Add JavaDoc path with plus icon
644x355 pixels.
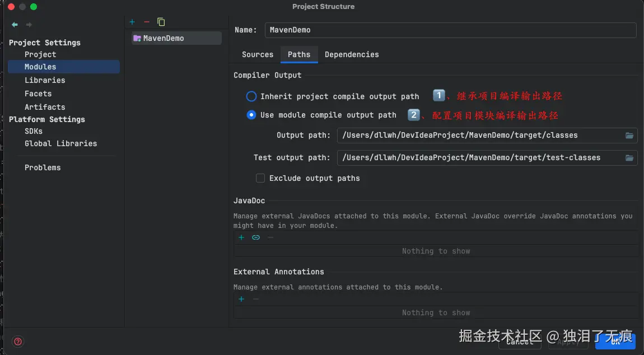(x=241, y=237)
